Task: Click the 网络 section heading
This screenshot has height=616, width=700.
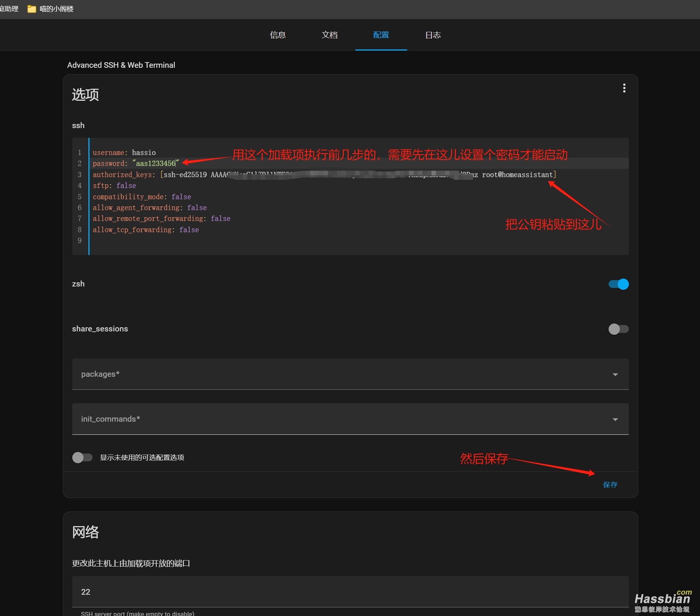Action: click(85, 532)
